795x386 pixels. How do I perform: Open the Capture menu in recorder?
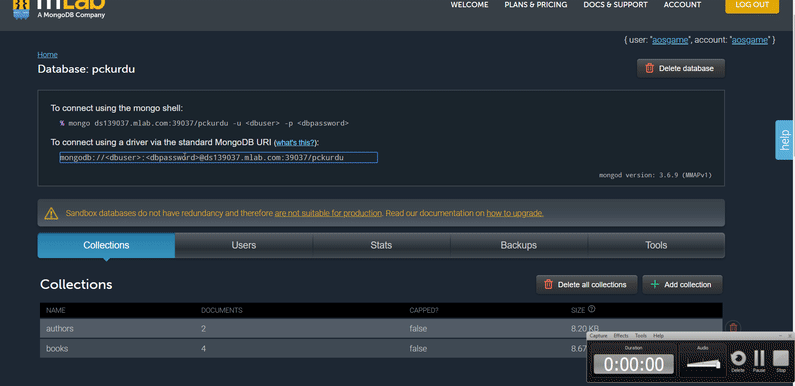[x=598, y=336]
